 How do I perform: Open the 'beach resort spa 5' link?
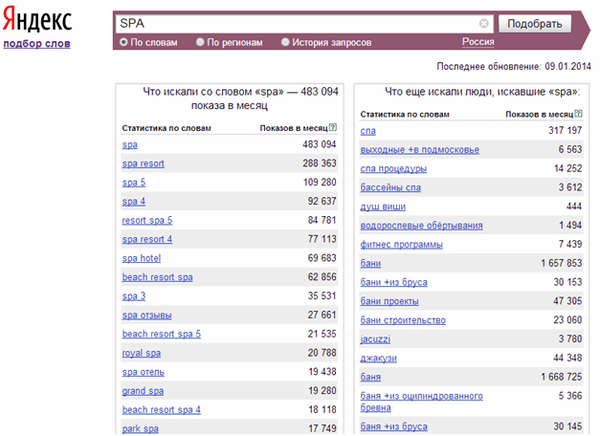coord(161,334)
